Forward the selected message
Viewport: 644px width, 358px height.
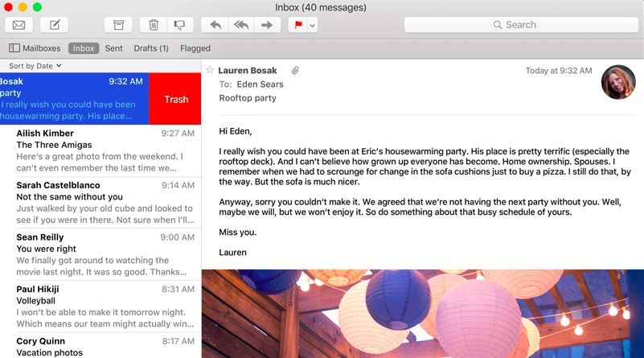point(268,25)
